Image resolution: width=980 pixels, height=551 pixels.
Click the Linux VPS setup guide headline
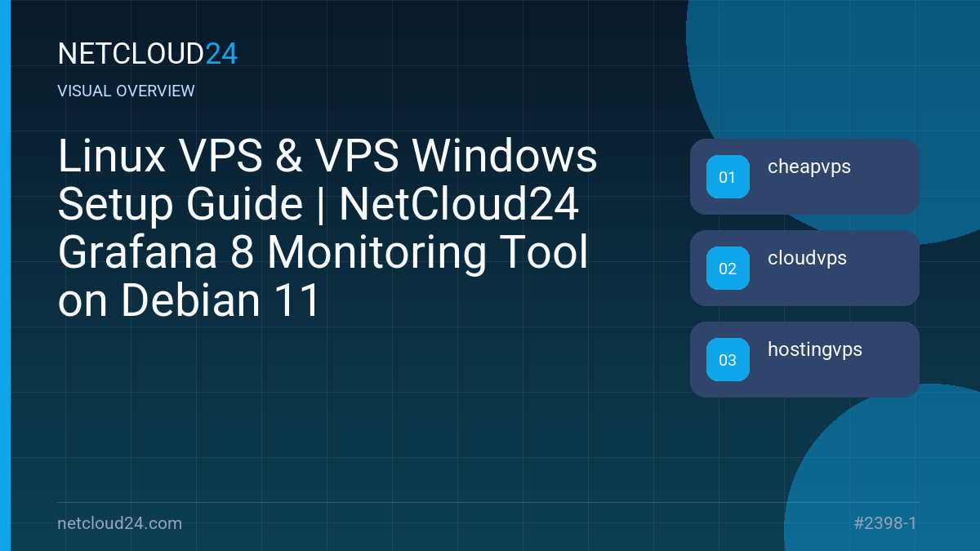[x=327, y=229]
